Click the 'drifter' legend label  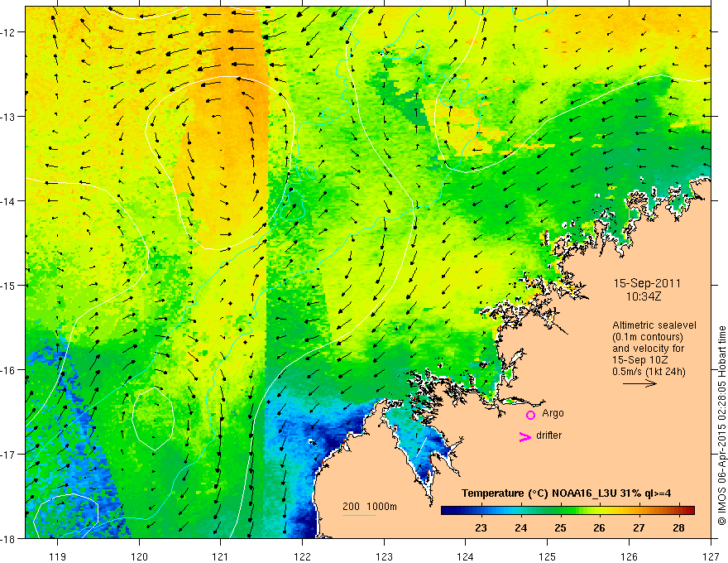coord(548,435)
